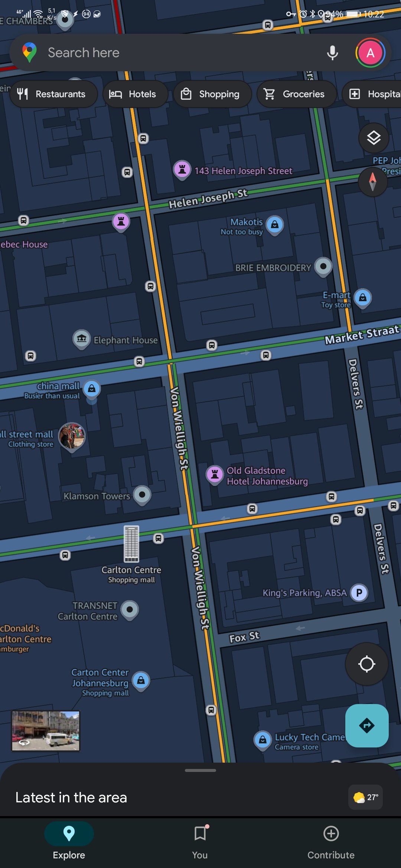The width and height of the screenshot is (401, 868).
Task: Tap the Shopping category chip
Action: [x=212, y=94]
